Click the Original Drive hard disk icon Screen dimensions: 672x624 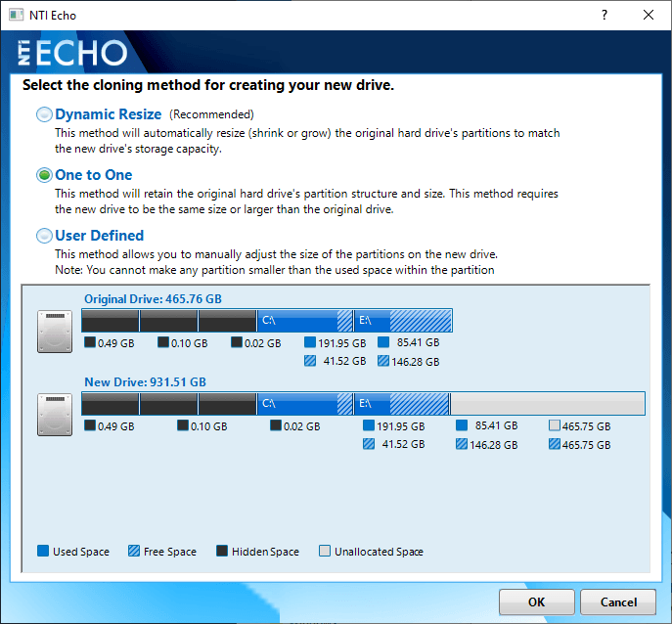(x=54, y=332)
